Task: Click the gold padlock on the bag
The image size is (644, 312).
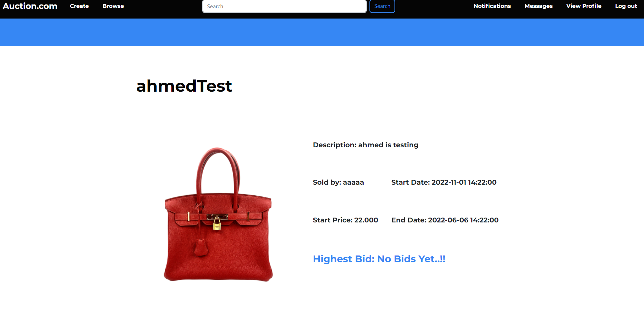Action: coord(217,223)
